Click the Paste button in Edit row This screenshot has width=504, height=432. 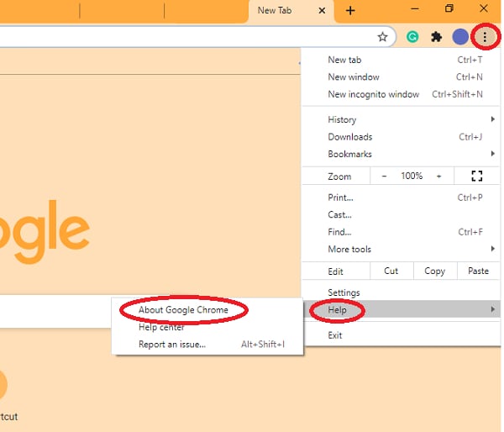tap(478, 271)
